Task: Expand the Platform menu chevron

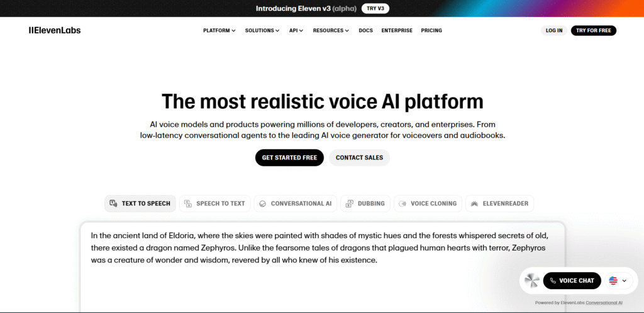Action: pos(234,31)
